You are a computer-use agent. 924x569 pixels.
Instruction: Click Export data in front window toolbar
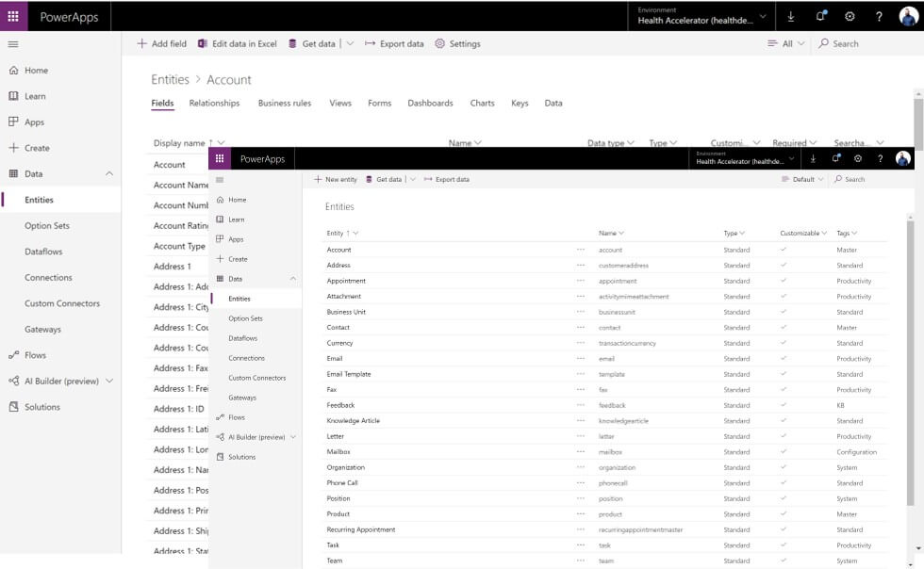tap(447, 180)
